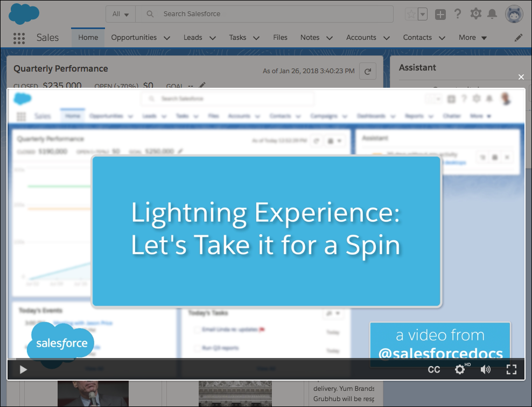532x407 pixels.
Task: Click the Salesforce cloud logo
Action: pyautogui.click(x=24, y=13)
